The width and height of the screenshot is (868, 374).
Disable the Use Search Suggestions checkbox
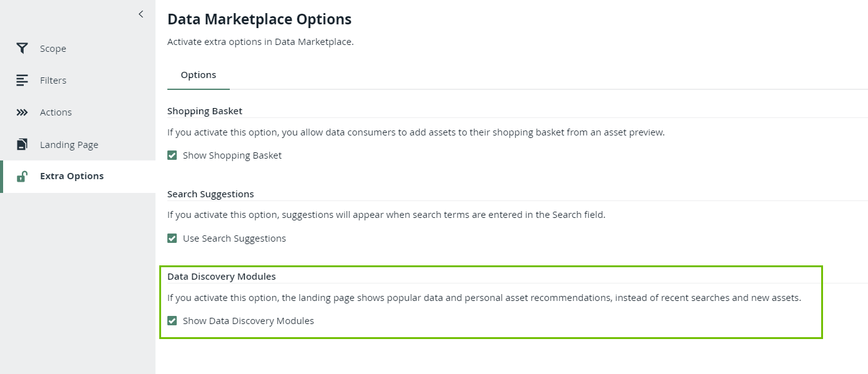coord(172,239)
